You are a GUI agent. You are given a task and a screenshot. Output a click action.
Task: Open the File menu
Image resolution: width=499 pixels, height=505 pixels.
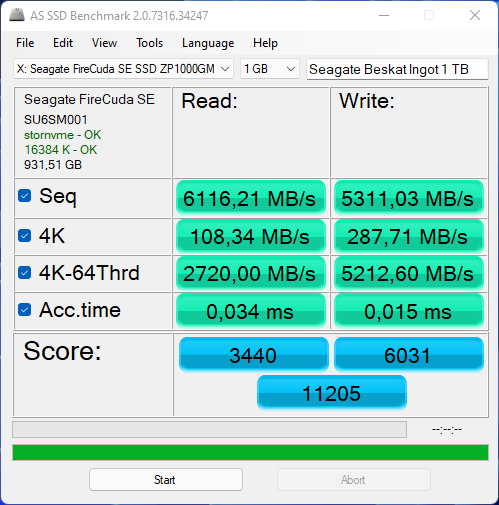pyautogui.click(x=25, y=43)
